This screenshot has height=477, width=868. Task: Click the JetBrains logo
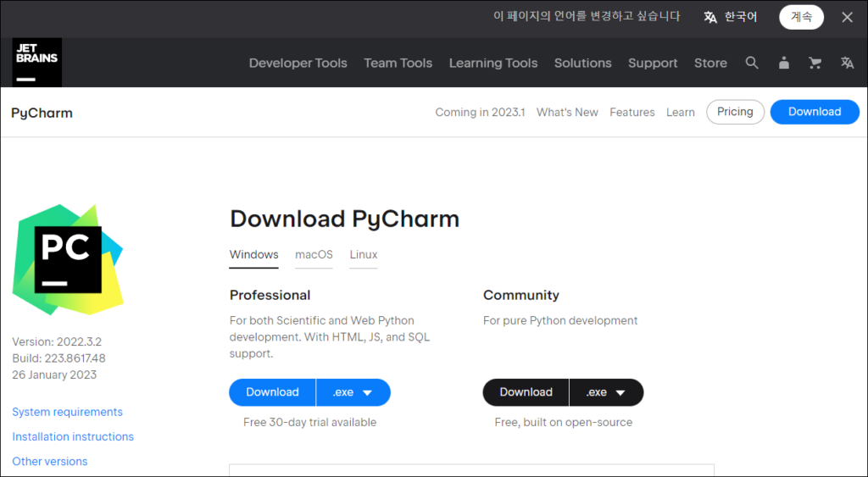click(x=37, y=63)
